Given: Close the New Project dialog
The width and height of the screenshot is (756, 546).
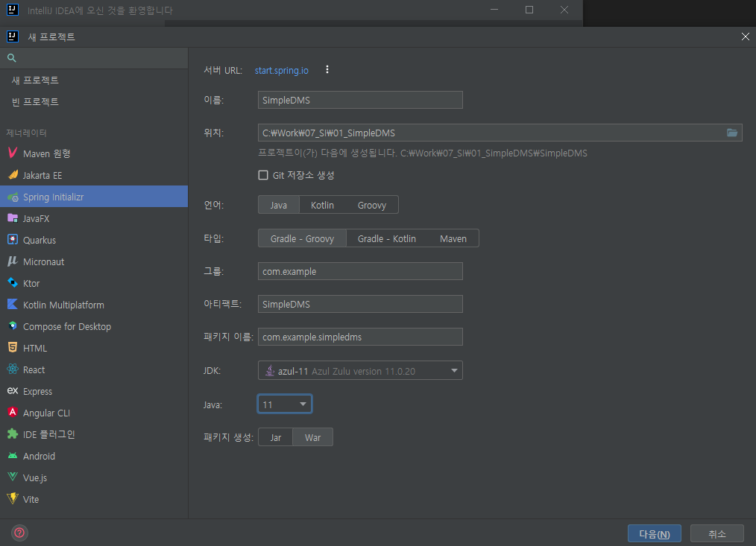Looking at the screenshot, I should pyautogui.click(x=745, y=36).
